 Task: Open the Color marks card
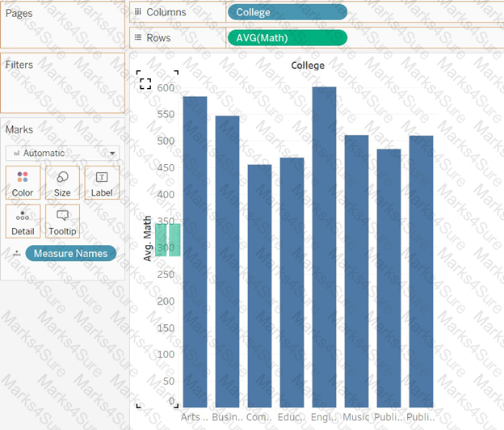(x=23, y=183)
